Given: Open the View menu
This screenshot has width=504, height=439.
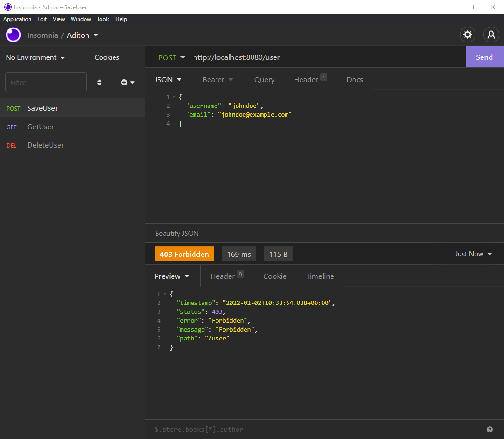Looking at the screenshot, I should point(58,19).
